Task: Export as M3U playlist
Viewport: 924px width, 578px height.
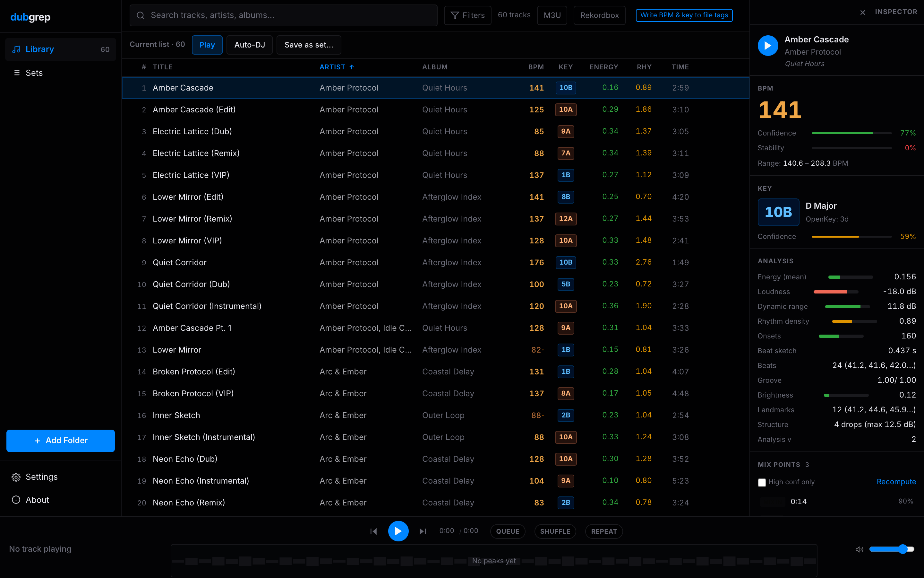Action: point(552,15)
